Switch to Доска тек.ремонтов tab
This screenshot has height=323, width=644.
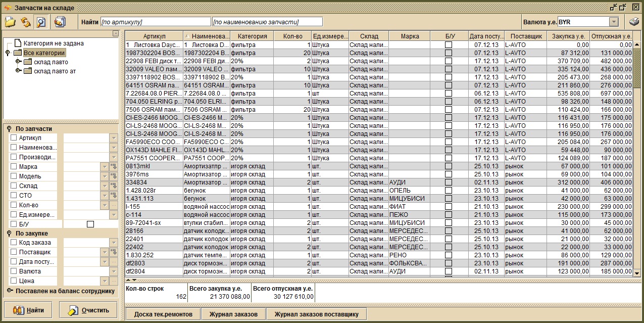[x=163, y=314]
